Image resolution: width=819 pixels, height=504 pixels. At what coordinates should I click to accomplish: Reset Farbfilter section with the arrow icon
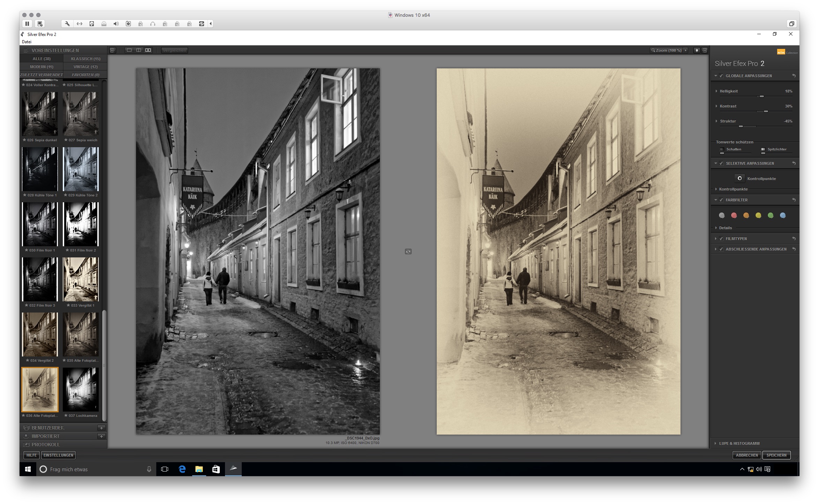click(x=794, y=200)
